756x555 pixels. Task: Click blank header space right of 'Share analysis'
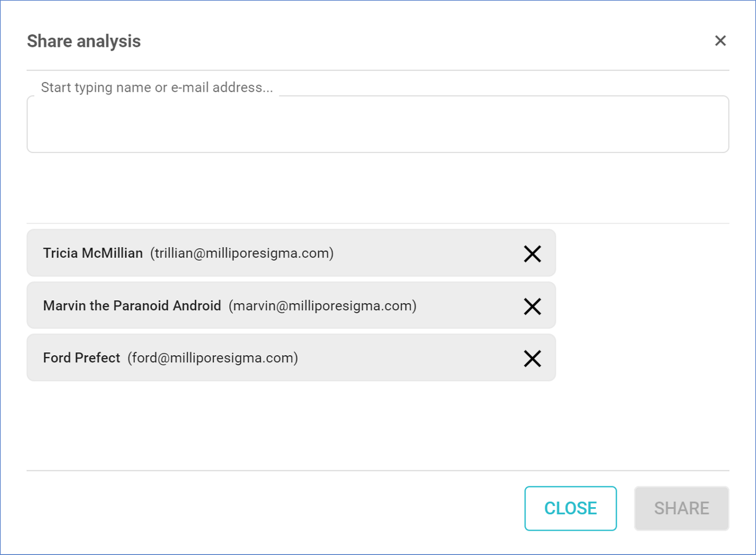(413, 41)
